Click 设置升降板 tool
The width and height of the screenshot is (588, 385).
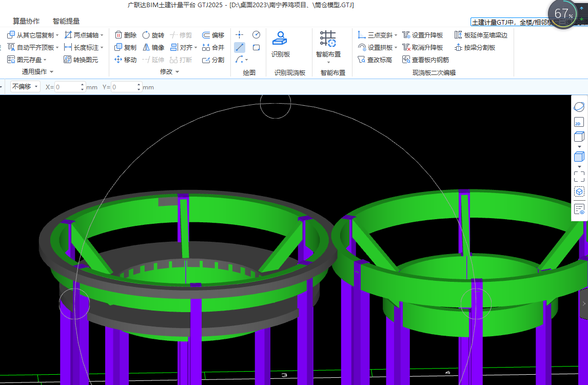click(423, 35)
